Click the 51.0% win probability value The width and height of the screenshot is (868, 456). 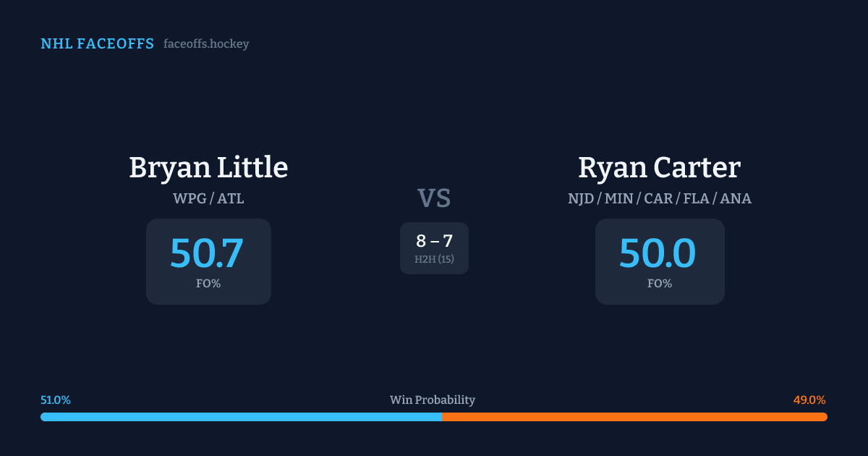click(x=56, y=400)
